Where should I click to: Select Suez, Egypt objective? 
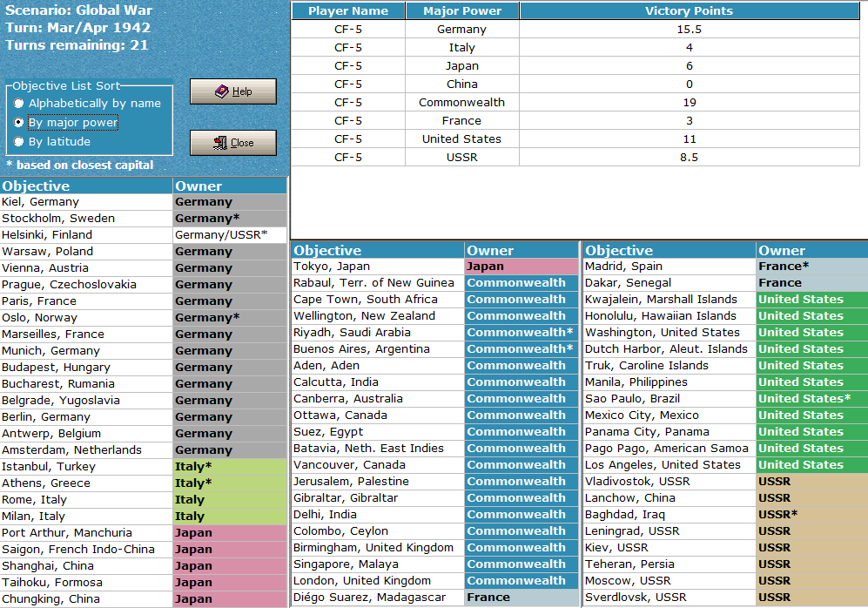point(378,432)
